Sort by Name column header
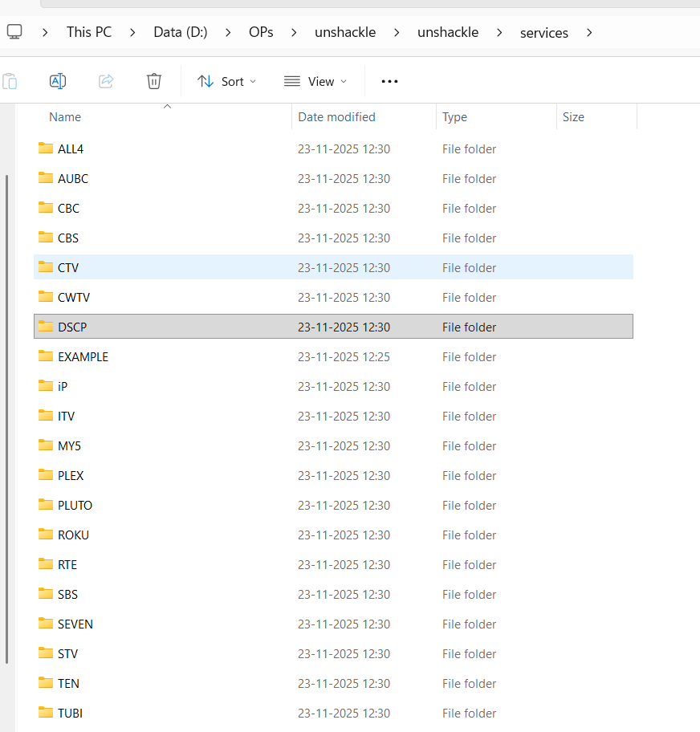700x732 pixels. tap(65, 116)
